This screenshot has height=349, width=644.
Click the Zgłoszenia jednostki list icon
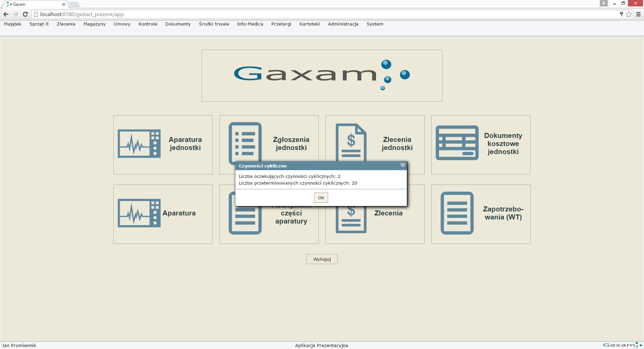coord(245,141)
